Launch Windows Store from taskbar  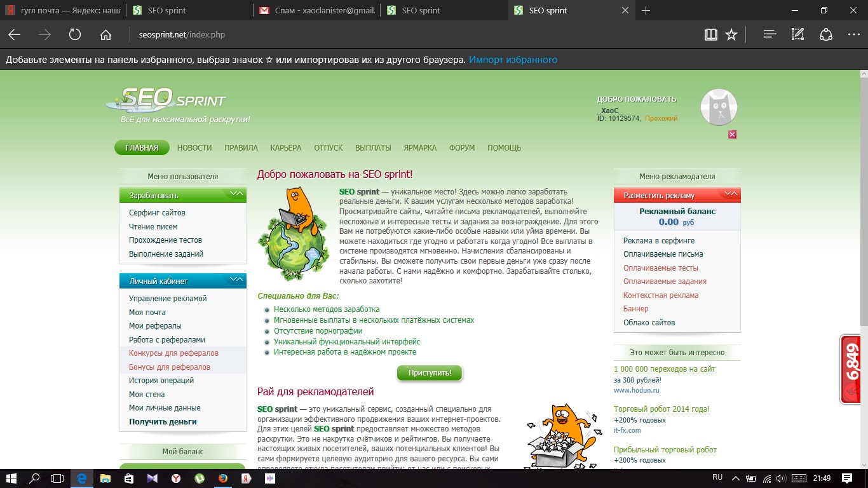128,478
